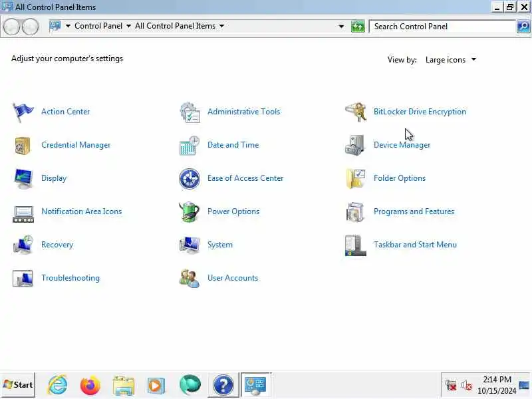Viewport: 532px width, 399px height.
Task: Open the Display monitor icon
Action: pos(23,178)
